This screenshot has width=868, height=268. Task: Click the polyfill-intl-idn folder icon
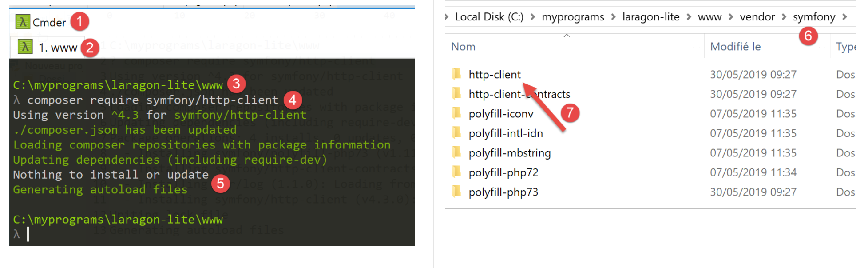pyautogui.click(x=456, y=133)
